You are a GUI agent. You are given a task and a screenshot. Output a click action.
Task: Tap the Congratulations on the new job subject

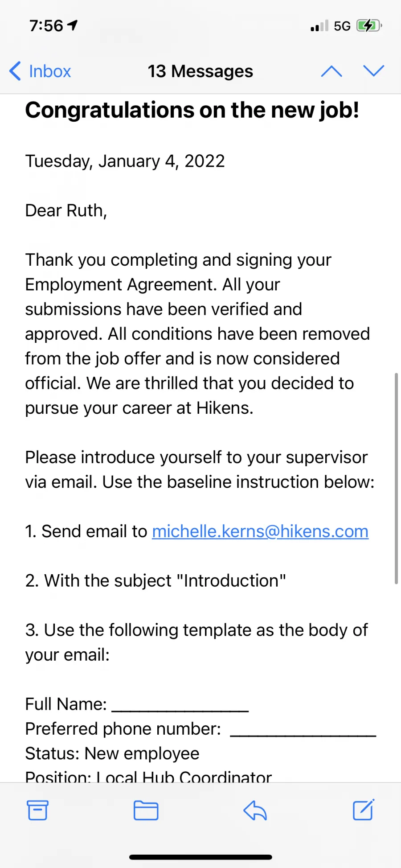192,110
